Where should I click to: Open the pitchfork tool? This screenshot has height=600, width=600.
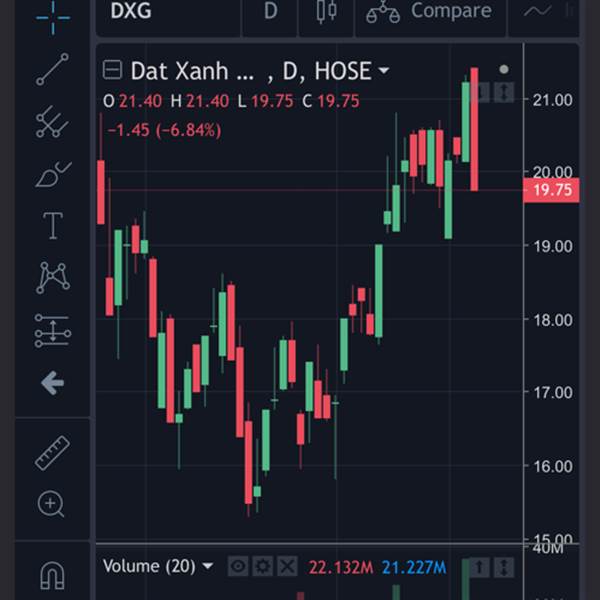tap(52, 122)
